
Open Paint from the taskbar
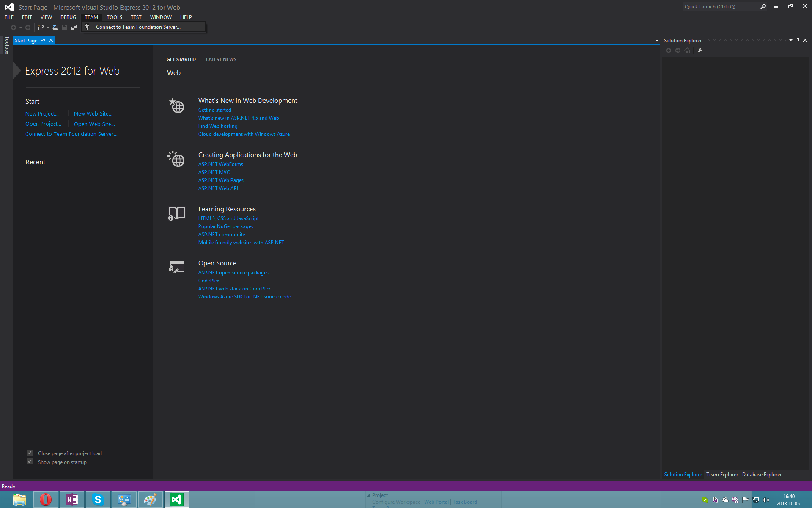151,500
